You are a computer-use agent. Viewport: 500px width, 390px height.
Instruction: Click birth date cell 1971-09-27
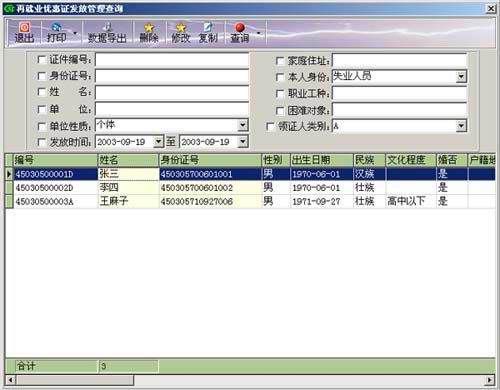322,201
